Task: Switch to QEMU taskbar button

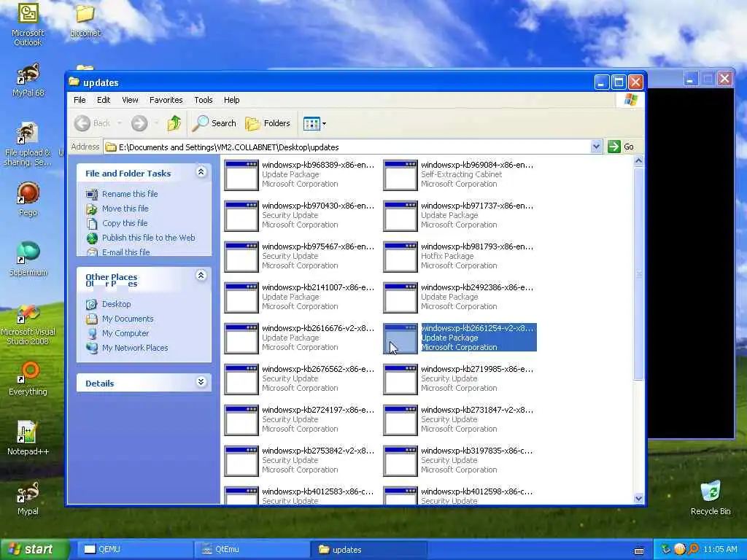Action: [133, 550]
